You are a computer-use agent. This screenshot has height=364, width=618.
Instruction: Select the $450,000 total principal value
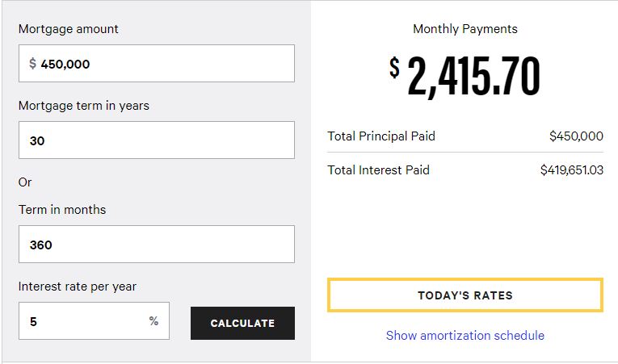[576, 136]
